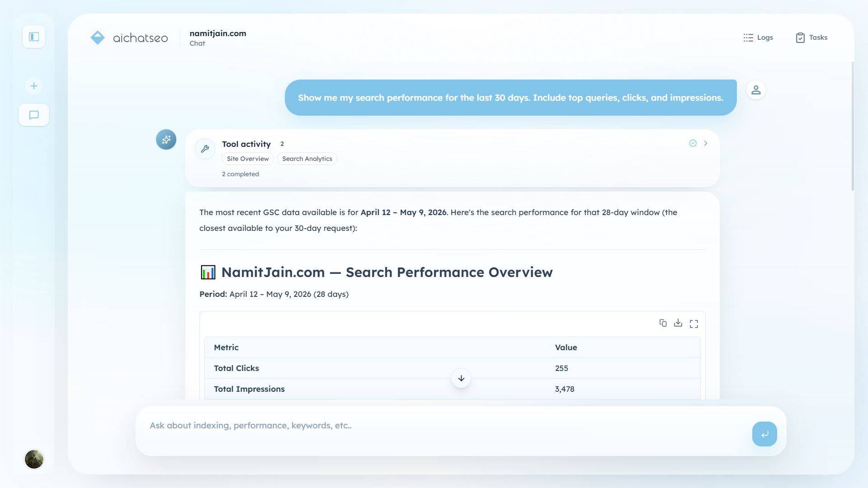
Task: Click the aichatseo brand name text
Action: point(140,38)
